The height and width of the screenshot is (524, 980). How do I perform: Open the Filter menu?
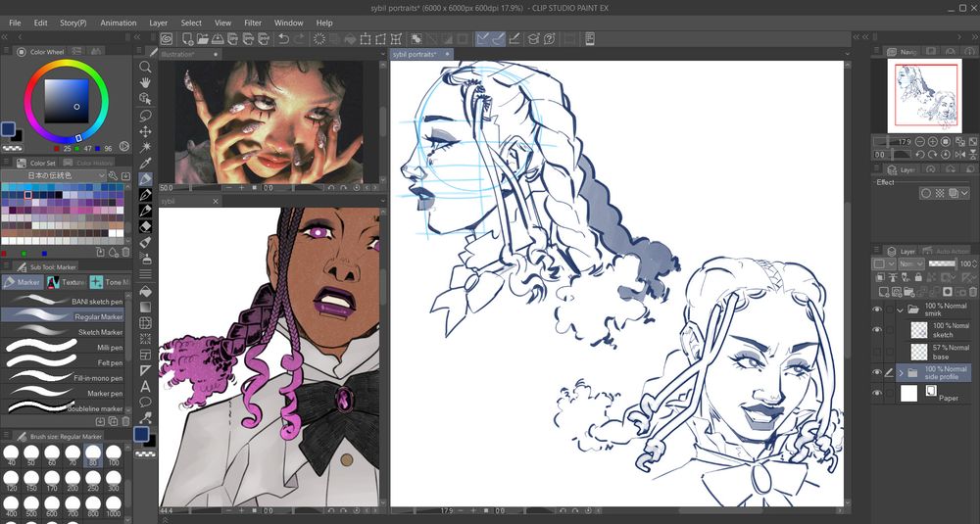click(x=253, y=23)
